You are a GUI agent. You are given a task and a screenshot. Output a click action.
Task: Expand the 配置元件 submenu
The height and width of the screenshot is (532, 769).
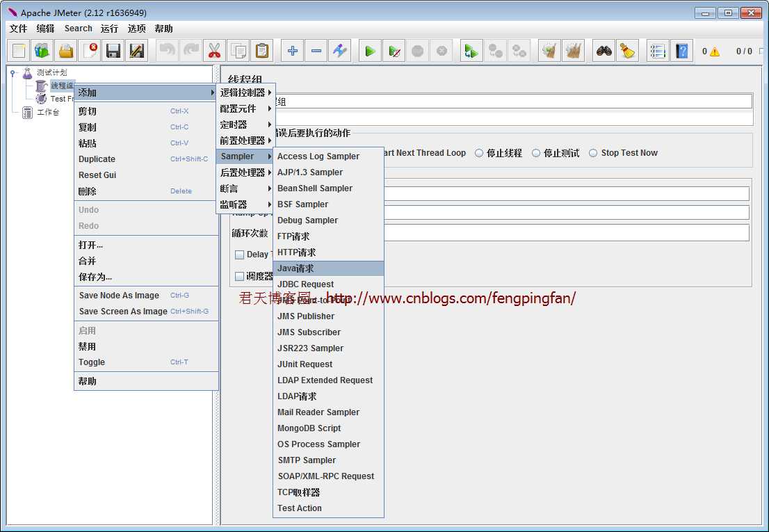tap(245, 108)
